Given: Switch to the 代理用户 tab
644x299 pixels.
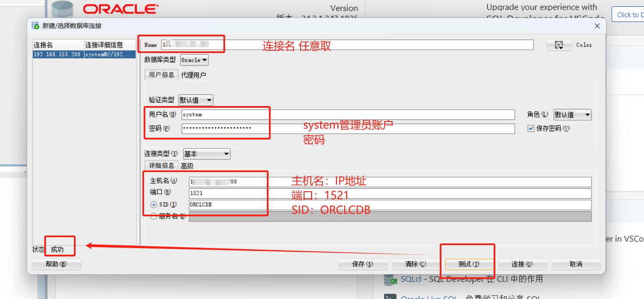Looking at the screenshot, I should pos(193,75).
